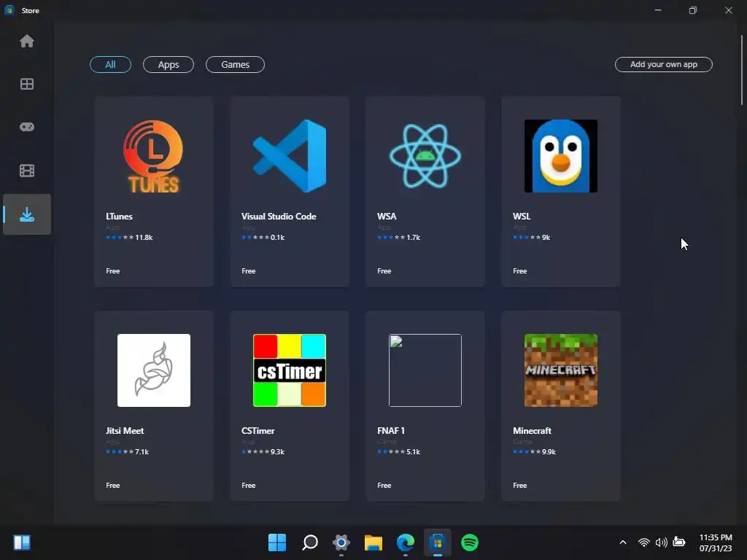Image resolution: width=747 pixels, height=560 pixels.
Task: Click the CSTimer title text
Action: [258, 430]
